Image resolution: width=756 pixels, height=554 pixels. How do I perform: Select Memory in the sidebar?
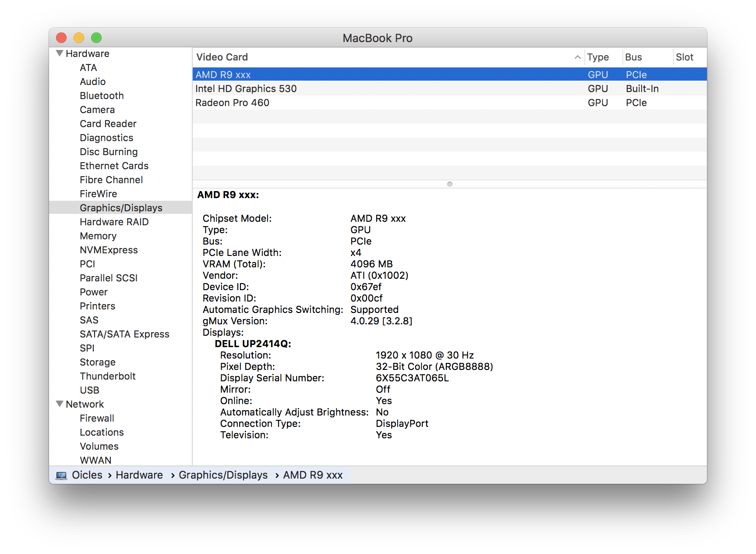(x=98, y=236)
